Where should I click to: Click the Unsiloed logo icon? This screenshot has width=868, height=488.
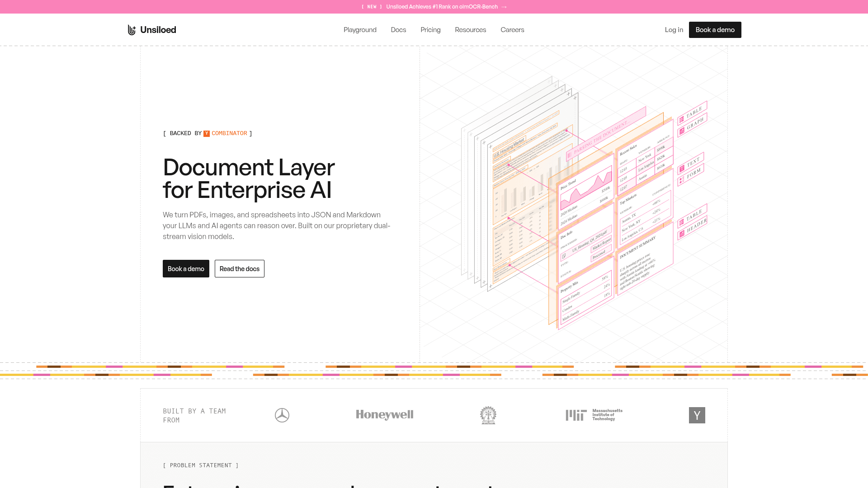pyautogui.click(x=132, y=30)
